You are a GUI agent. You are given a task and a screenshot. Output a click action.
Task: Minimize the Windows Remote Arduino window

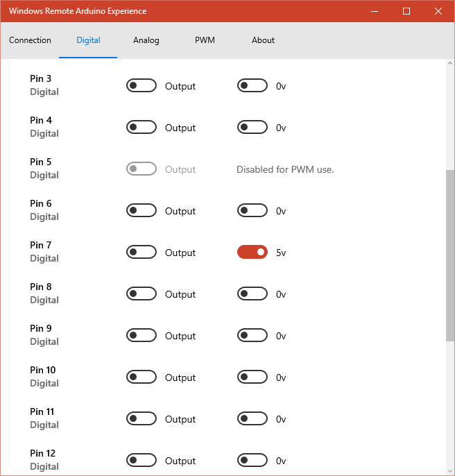click(375, 11)
